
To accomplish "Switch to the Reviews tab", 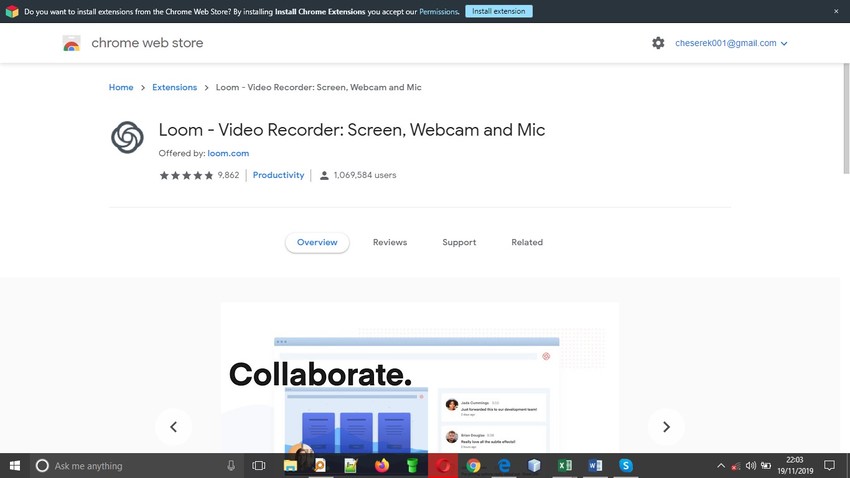I will coord(390,242).
